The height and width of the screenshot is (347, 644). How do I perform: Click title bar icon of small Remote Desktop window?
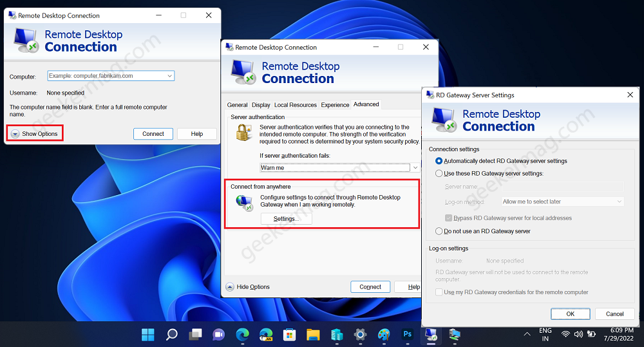point(12,15)
